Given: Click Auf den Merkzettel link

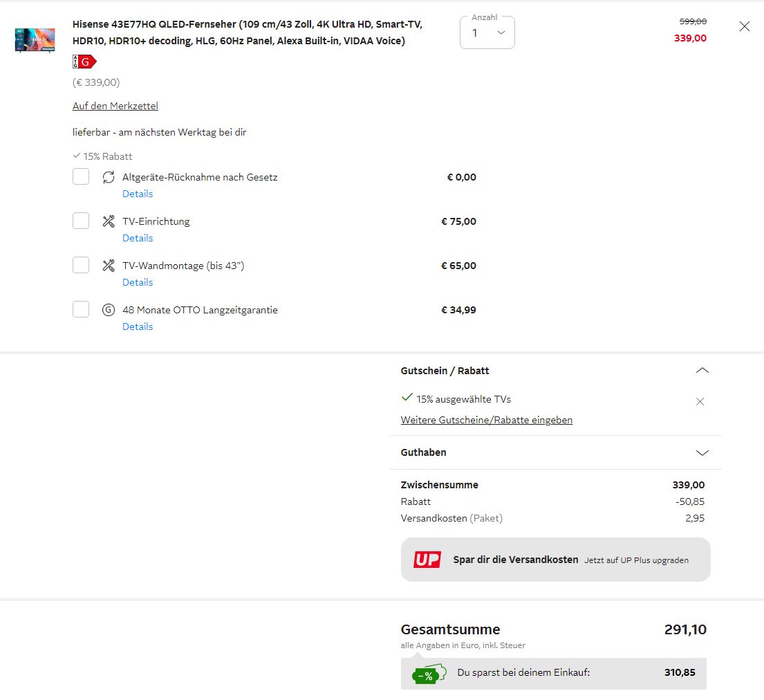Looking at the screenshot, I should 115,106.
